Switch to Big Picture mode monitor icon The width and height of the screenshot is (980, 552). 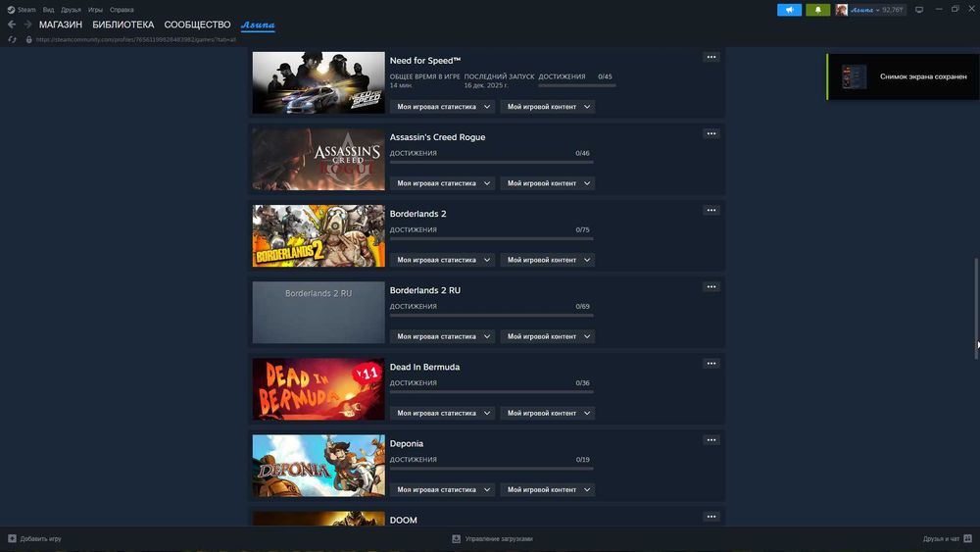click(919, 10)
